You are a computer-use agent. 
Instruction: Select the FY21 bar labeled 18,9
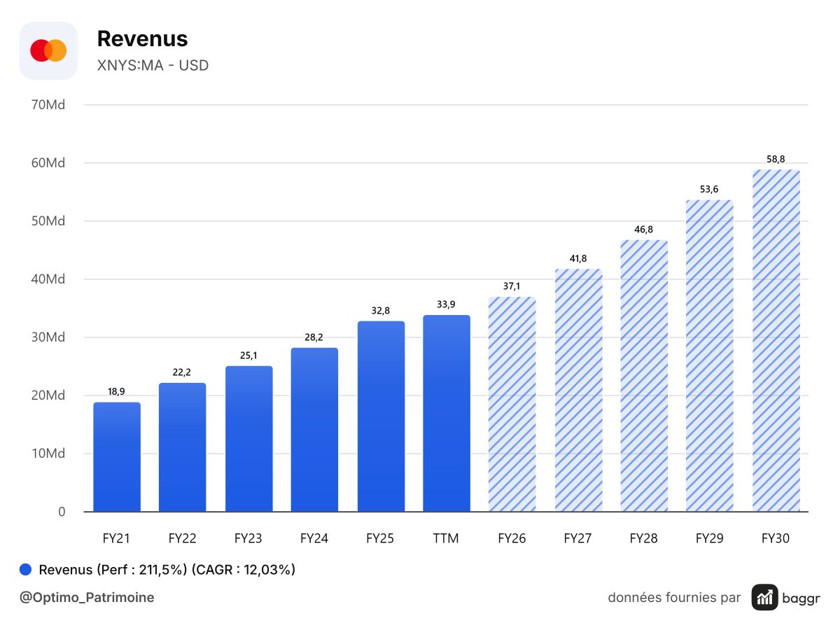click(x=117, y=457)
